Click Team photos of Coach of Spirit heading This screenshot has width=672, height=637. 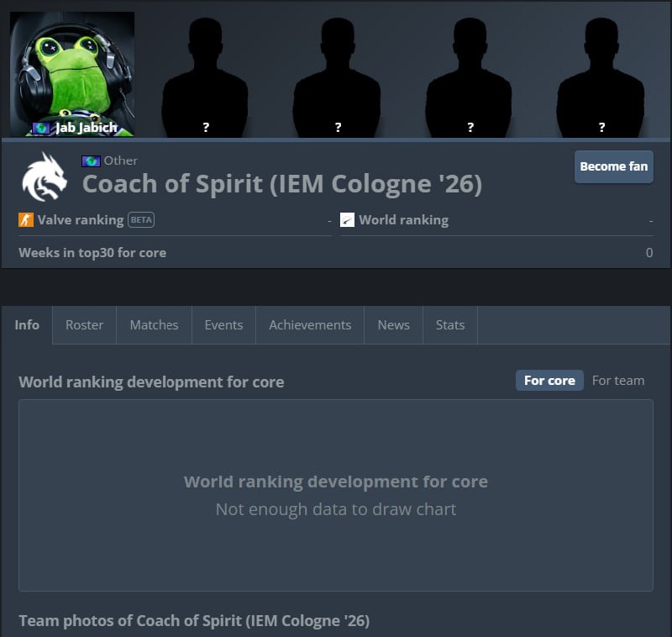[194, 621]
